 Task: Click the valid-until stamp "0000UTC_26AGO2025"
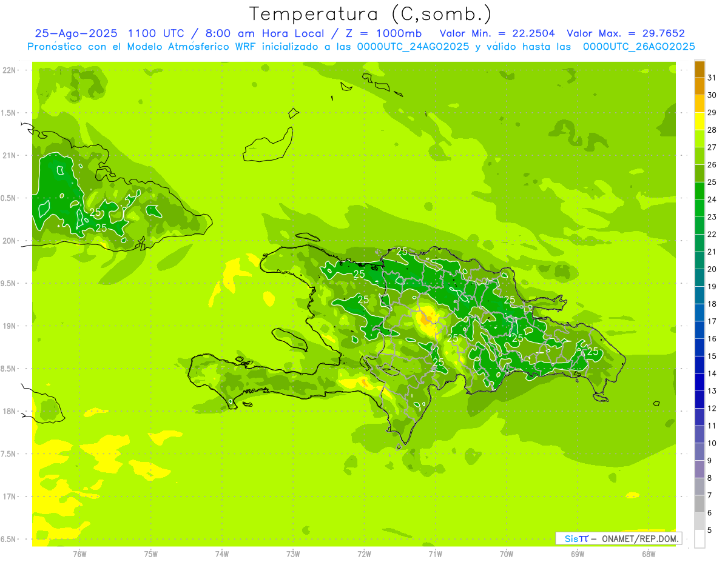[x=639, y=47]
